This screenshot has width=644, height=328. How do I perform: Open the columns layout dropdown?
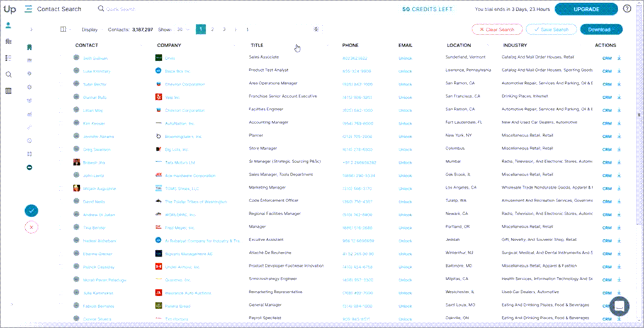(x=65, y=30)
